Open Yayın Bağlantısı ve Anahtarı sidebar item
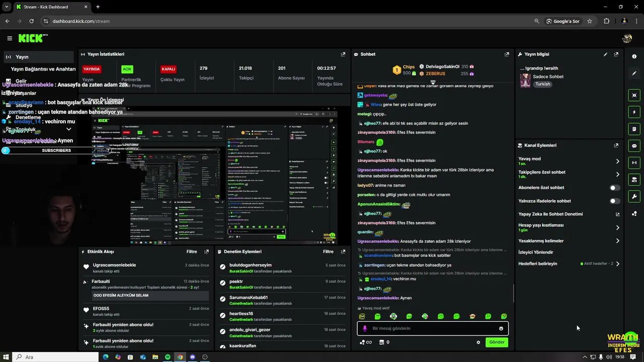The height and width of the screenshot is (362, 644). (x=43, y=69)
